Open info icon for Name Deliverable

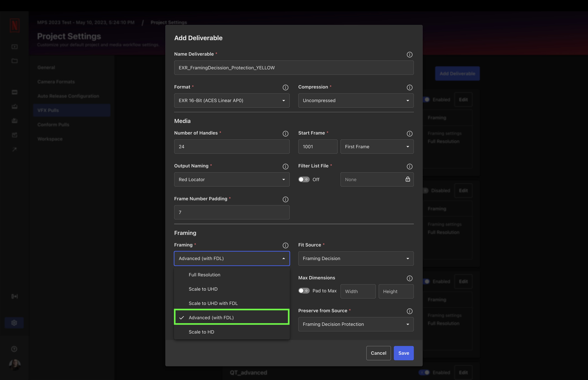409,54
